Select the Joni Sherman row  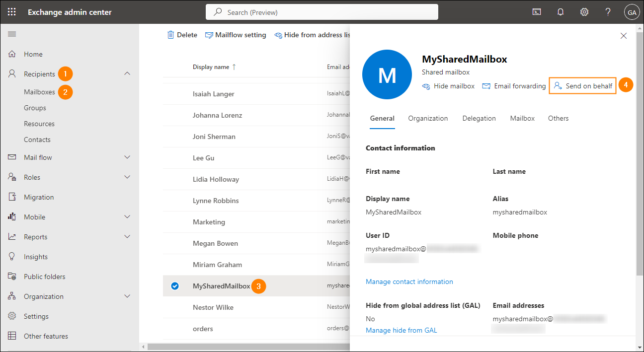256,137
